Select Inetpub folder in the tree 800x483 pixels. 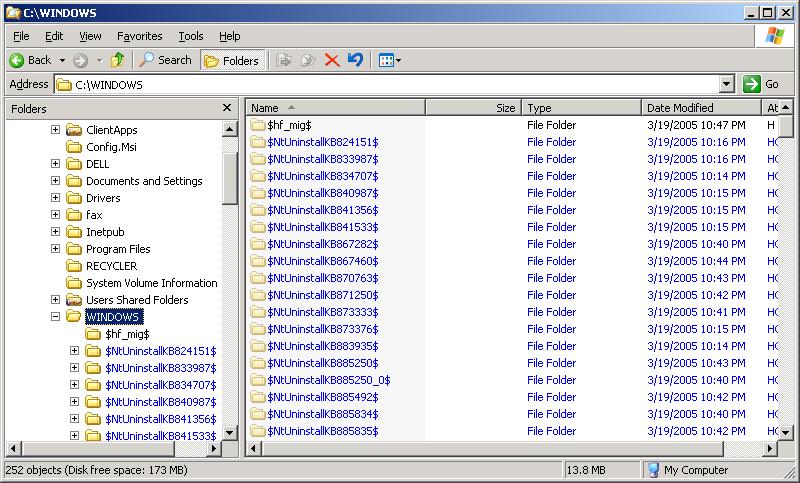click(105, 232)
